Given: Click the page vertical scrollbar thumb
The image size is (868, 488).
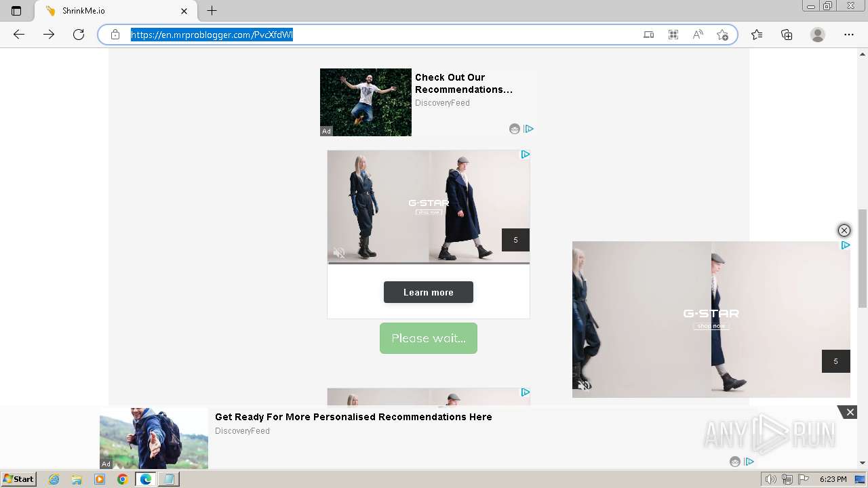Looking at the screenshot, I should point(863,258).
